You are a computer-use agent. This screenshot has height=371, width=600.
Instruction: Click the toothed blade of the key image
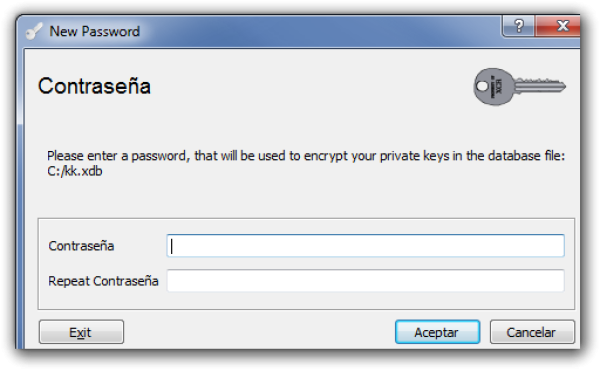click(x=540, y=86)
